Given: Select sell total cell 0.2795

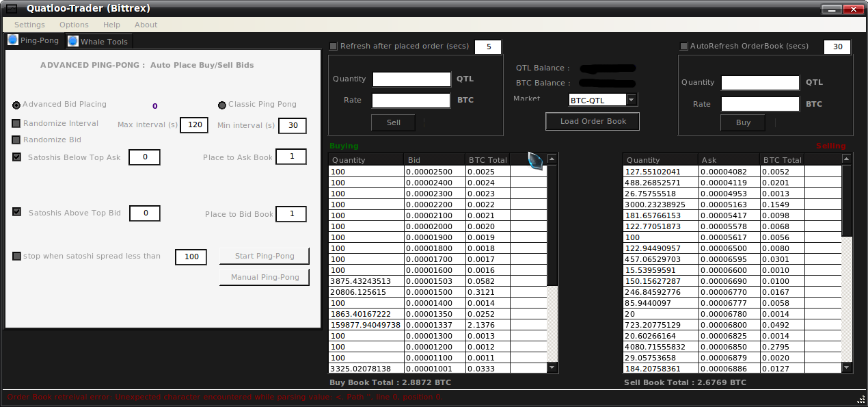Looking at the screenshot, I should click(783, 347).
